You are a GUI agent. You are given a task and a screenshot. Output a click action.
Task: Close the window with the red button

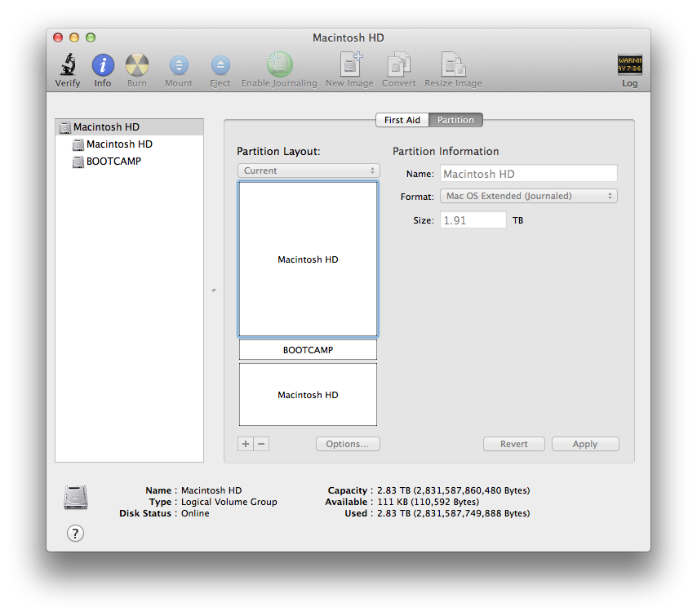coord(58,38)
